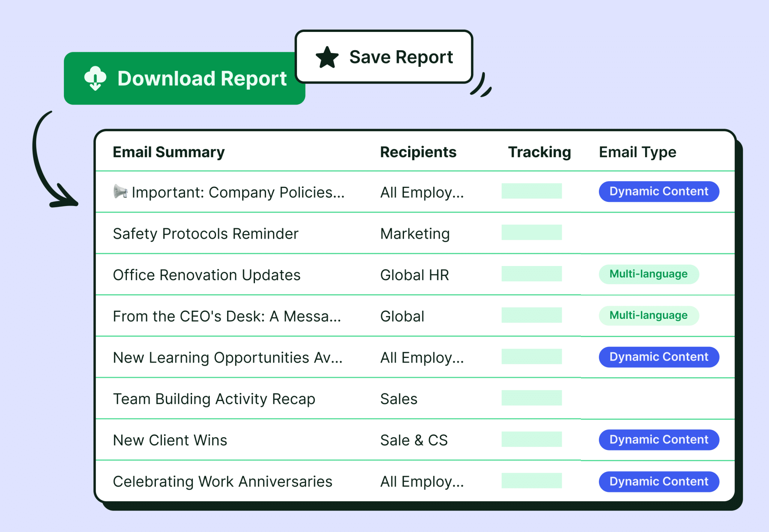Open 'From the CEO's Desk: A Messa...' email
The image size is (769, 532).
click(x=227, y=316)
